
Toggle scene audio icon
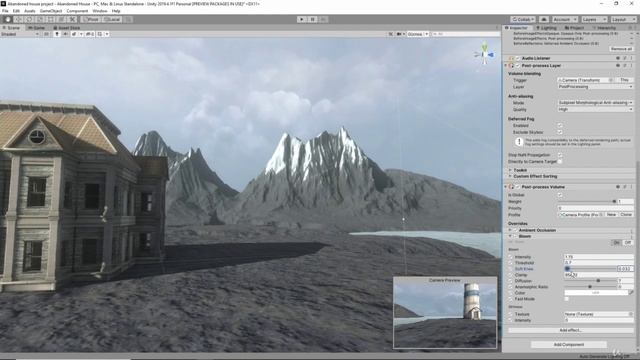tap(65, 34)
